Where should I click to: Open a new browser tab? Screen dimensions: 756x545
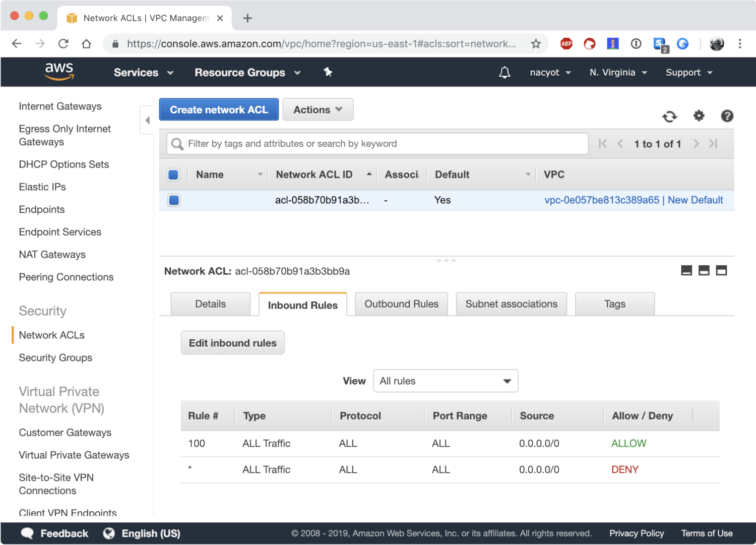point(247,18)
